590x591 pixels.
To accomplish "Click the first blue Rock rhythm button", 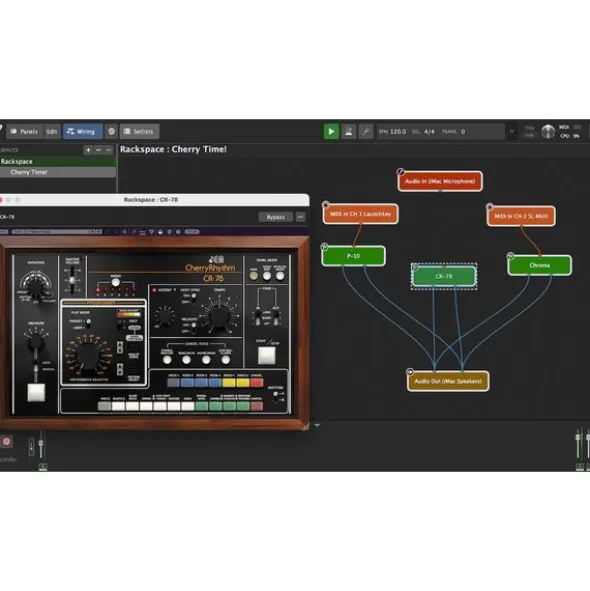I will click(173, 383).
